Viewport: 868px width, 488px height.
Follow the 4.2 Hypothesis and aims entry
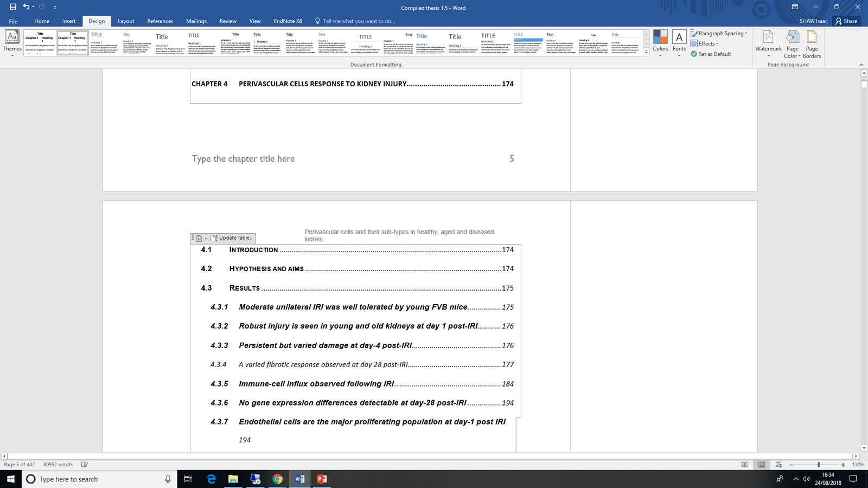357,269
